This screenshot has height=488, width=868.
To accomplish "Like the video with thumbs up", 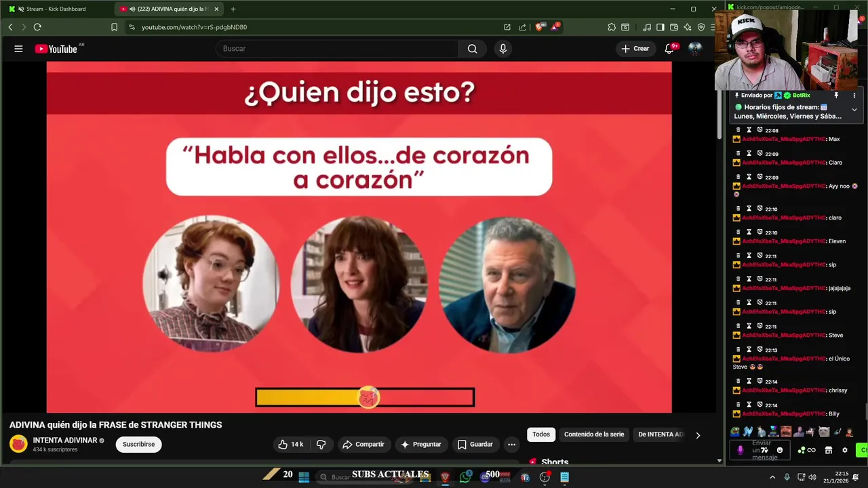I will point(290,445).
